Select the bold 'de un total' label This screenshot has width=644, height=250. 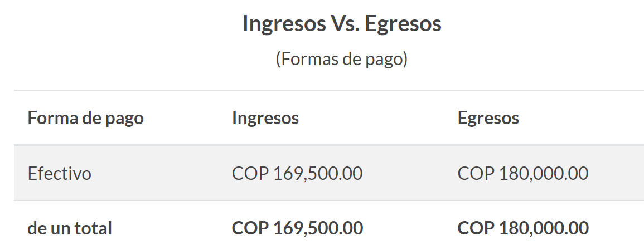coord(70,228)
